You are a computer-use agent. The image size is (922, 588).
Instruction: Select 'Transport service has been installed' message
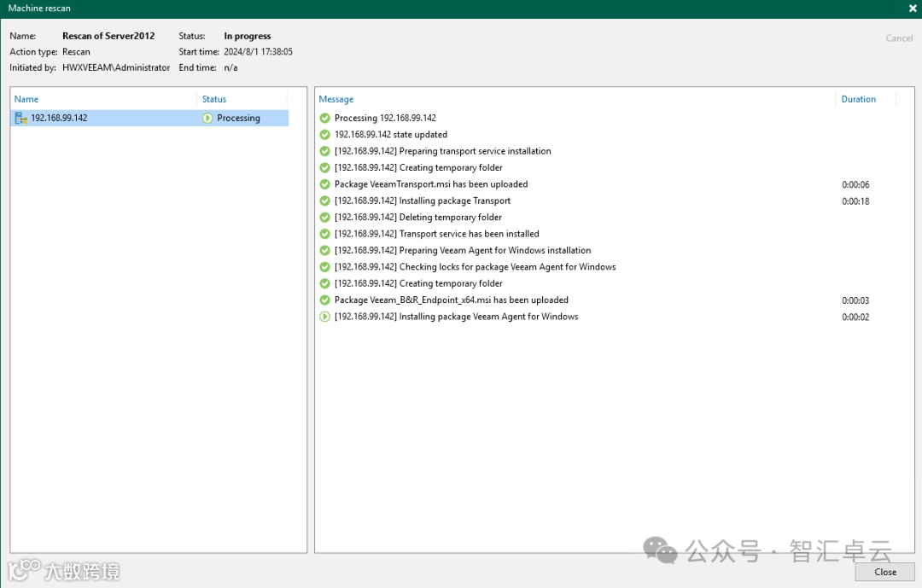click(437, 234)
